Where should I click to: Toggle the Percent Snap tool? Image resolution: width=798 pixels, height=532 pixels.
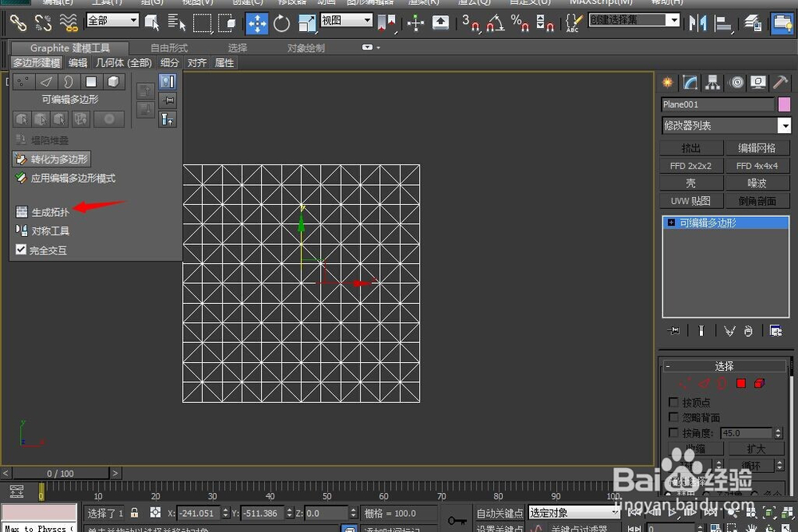coord(519,23)
